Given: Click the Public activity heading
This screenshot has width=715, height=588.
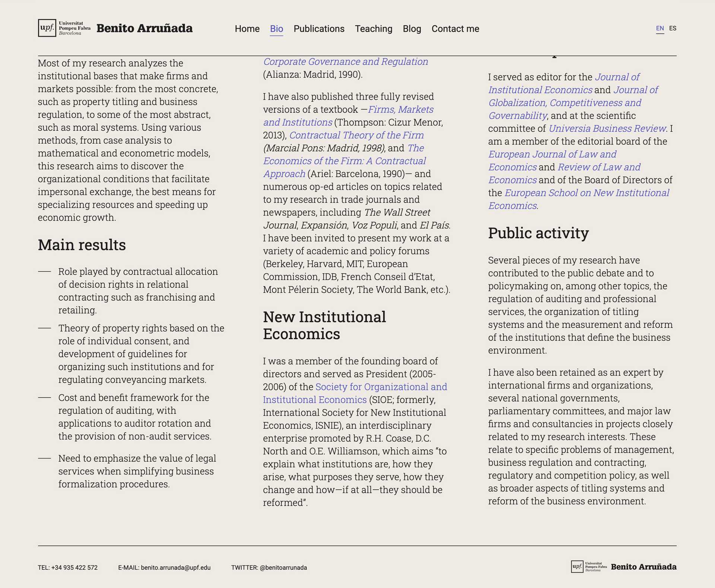Looking at the screenshot, I should click(538, 233).
